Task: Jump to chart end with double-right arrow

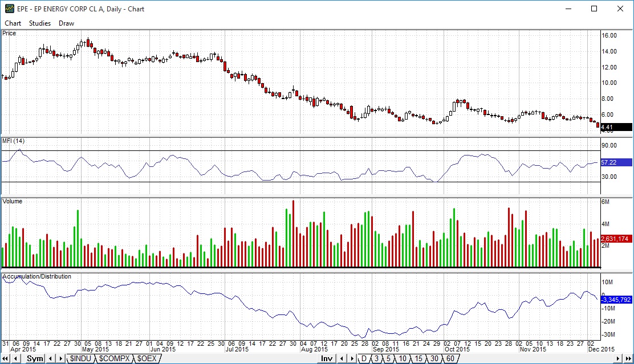Action: 628,359
